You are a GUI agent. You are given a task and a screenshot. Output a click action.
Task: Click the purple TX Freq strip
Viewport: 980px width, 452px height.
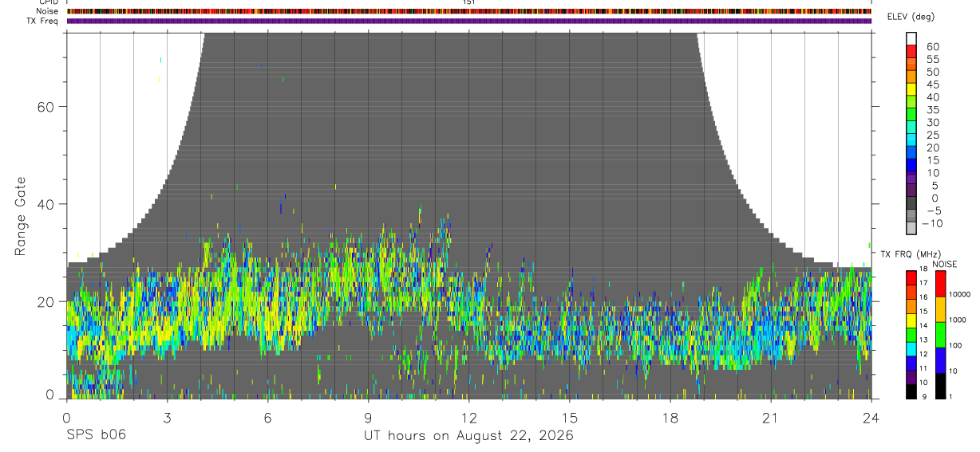pyautogui.click(x=469, y=21)
